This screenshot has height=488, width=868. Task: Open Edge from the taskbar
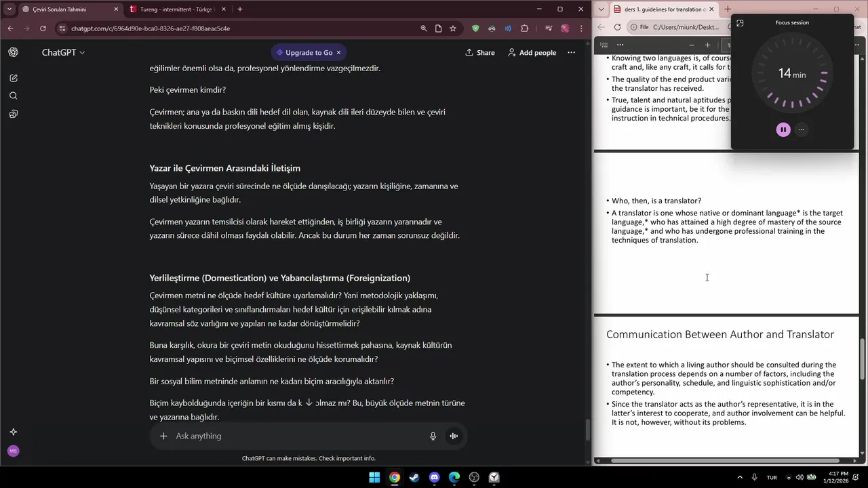tap(454, 477)
